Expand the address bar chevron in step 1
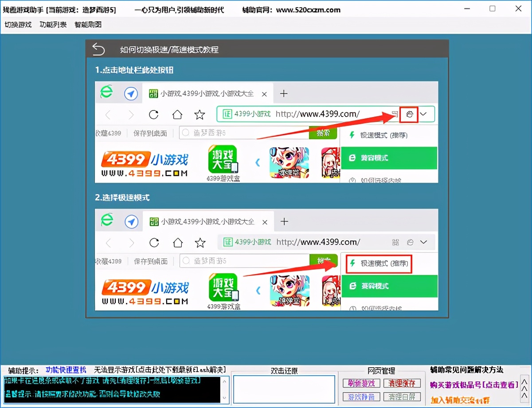Image resolution: width=532 pixels, height=408 pixels. tap(423, 114)
